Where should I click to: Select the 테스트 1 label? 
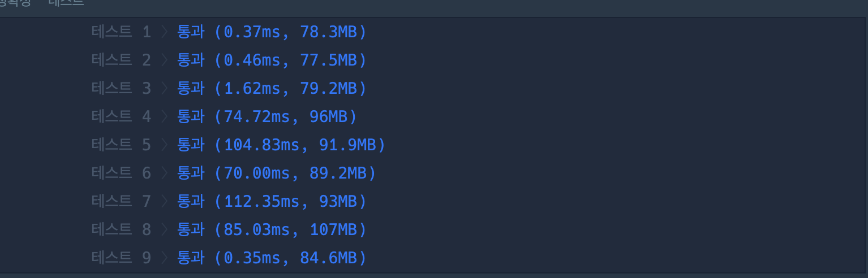[121, 32]
